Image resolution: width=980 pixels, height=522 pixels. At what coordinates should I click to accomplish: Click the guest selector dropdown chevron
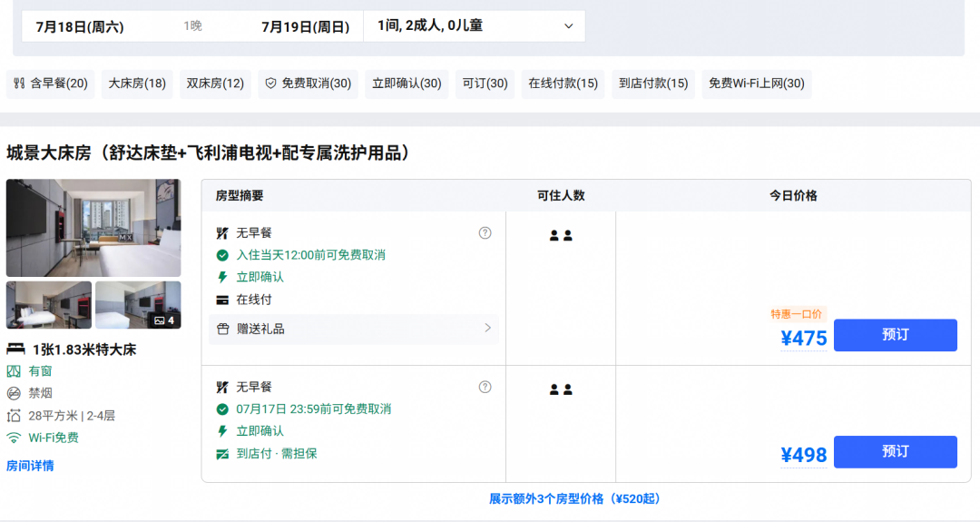click(x=568, y=26)
